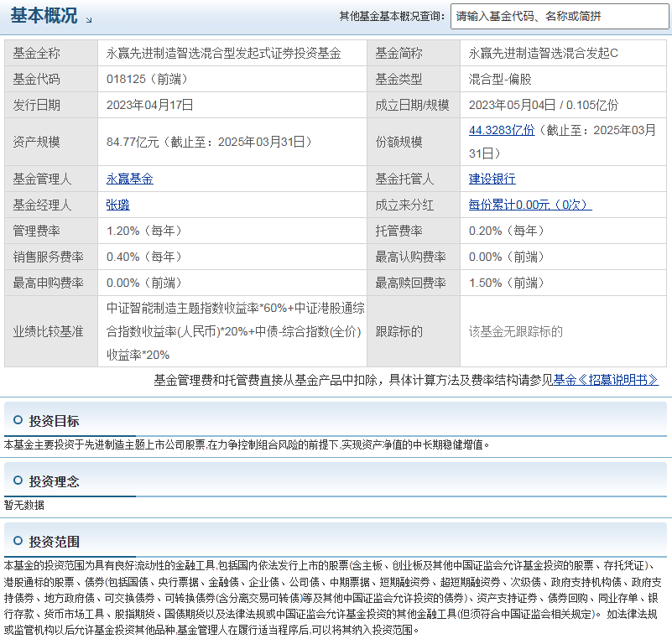Click the 基金全称 label cell
The image size is (672, 639).
(51, 53)
